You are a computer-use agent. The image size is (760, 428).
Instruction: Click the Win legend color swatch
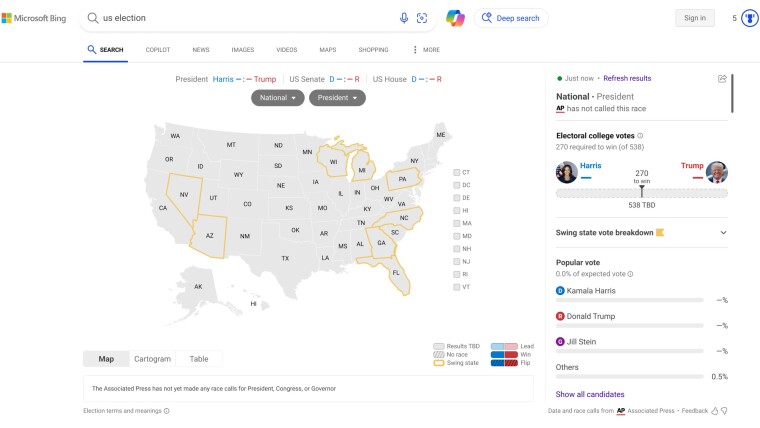(504, 355)
